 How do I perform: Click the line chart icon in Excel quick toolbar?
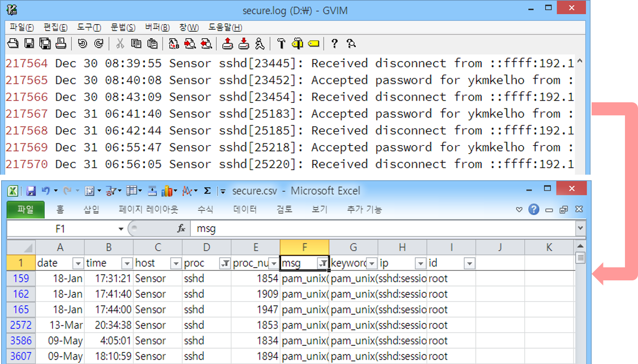pos(187,190)
